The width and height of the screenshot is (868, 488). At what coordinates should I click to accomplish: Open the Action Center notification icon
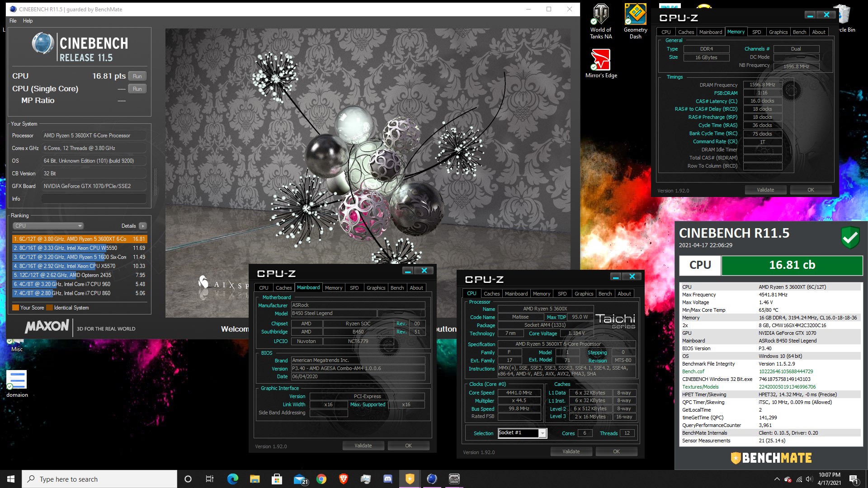(854, 479)
